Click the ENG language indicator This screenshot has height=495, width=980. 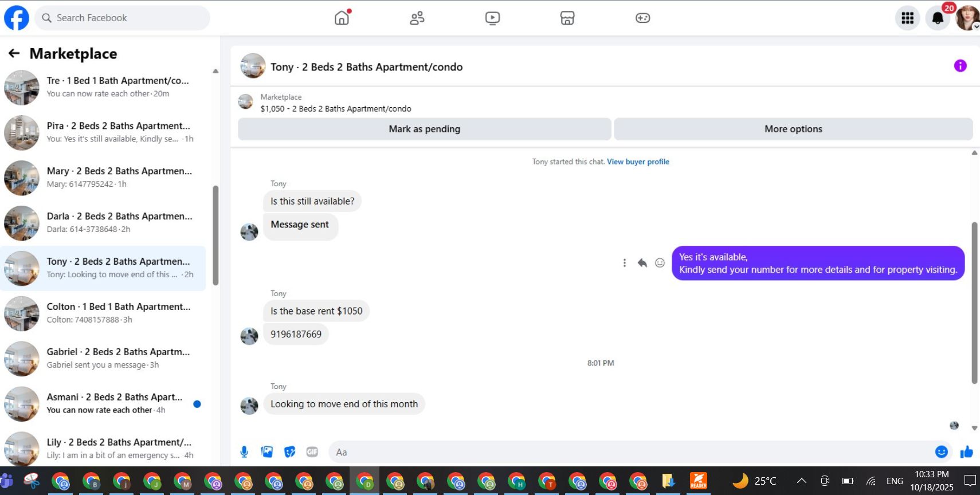pyautogui.click(x=895, y=481)
